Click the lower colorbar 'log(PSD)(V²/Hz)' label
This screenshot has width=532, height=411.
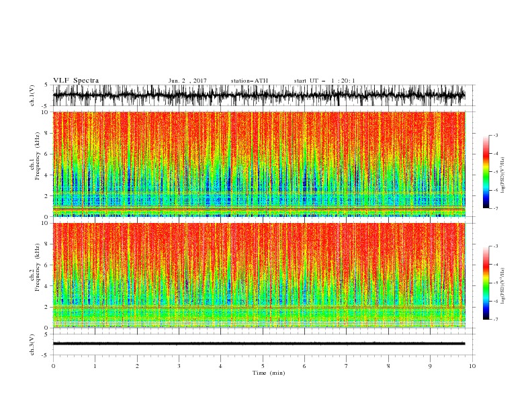tap(503, 286)
